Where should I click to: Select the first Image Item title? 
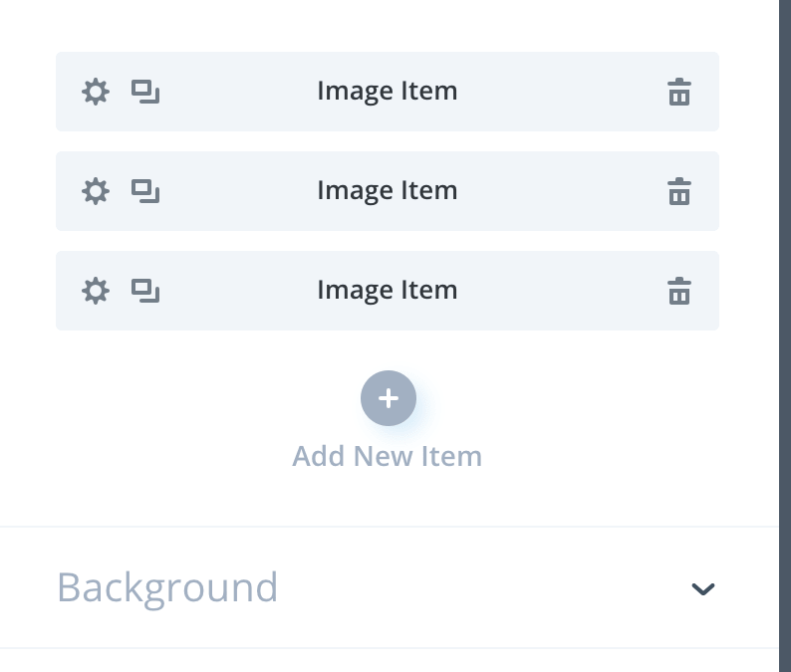(387, 92)
